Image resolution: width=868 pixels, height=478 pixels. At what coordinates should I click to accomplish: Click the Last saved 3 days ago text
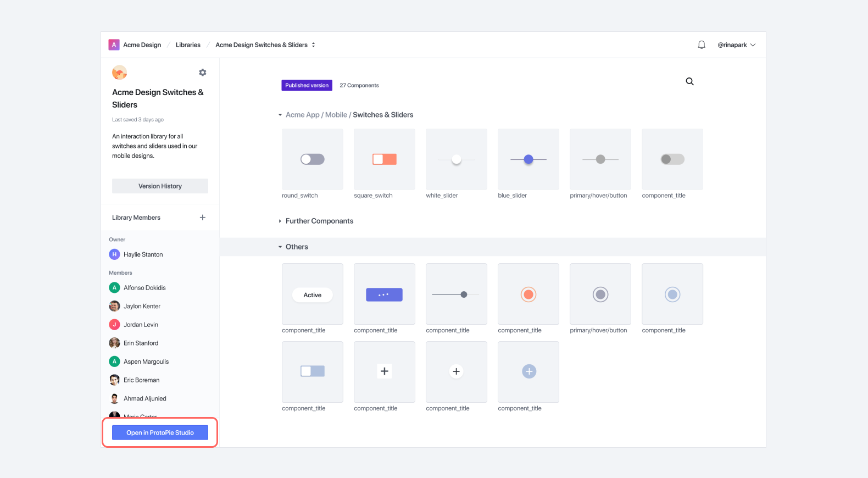[x=138, y=119]
